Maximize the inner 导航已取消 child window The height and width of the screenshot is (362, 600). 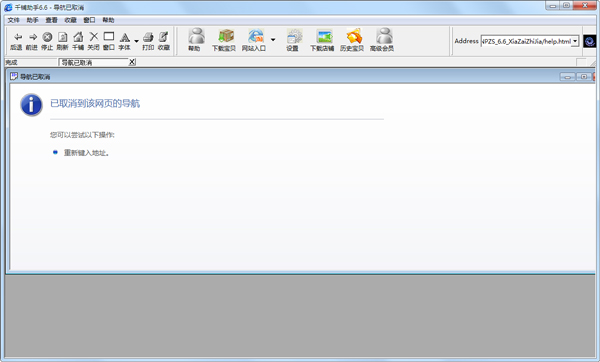pyautogui.click(x=584, y=77)
